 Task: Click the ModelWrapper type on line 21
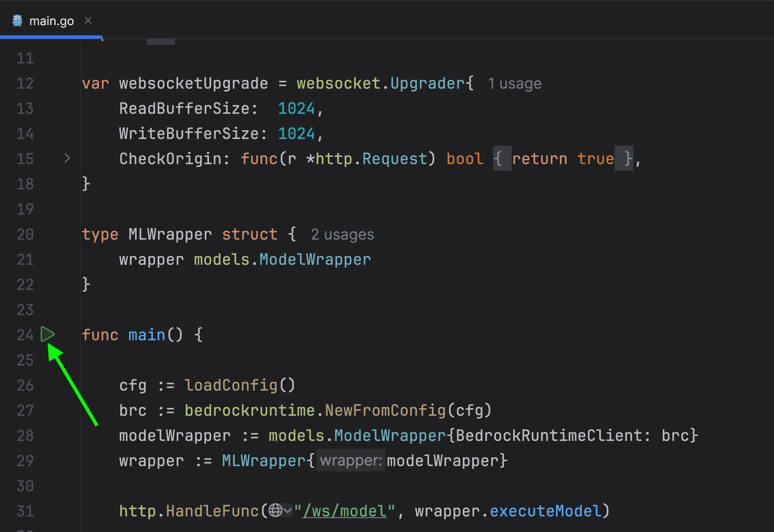pyautogui.click(x=315, y=260)
